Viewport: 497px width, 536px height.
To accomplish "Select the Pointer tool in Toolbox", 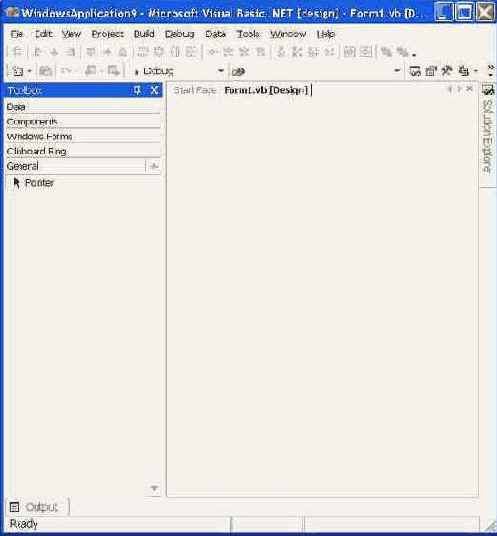I will click(x=33, y=183).
